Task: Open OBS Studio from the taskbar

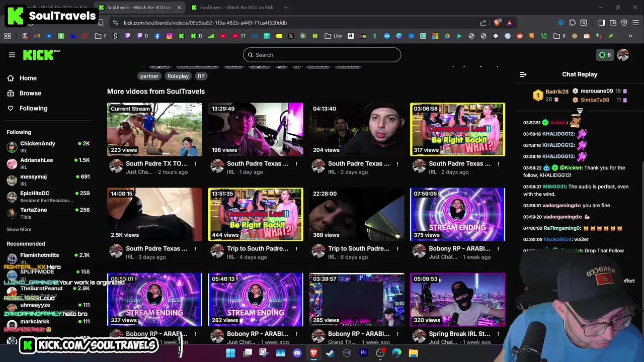Action: coord(380,353)
